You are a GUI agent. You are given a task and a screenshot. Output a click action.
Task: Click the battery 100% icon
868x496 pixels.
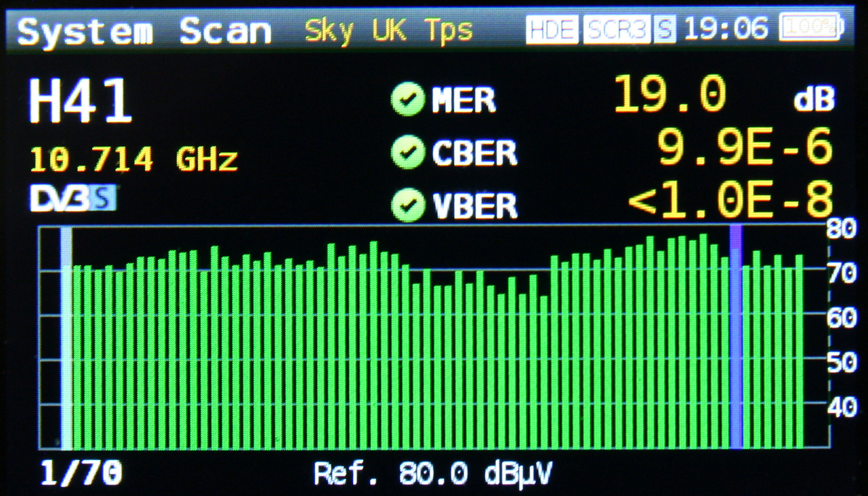click(x=811, y=27)
